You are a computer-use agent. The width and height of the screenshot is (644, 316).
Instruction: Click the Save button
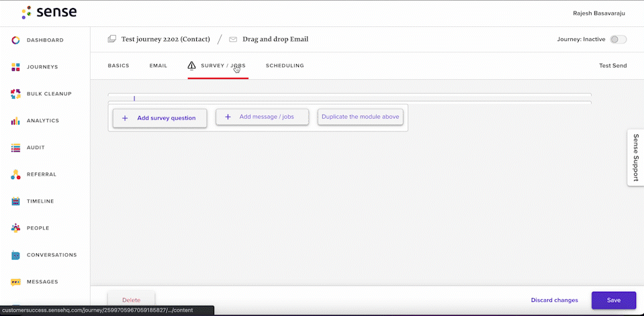coord(614,301)
